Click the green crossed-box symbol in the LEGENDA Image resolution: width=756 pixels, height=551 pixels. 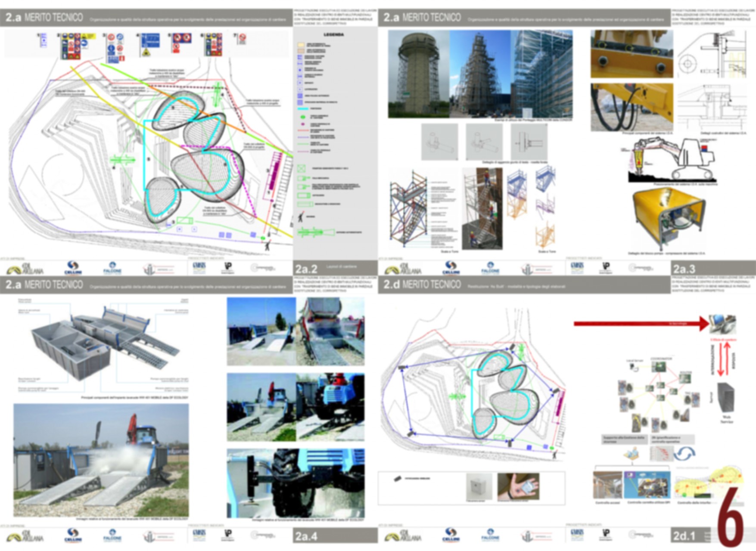pyautogui.click(x=302, y=168)
